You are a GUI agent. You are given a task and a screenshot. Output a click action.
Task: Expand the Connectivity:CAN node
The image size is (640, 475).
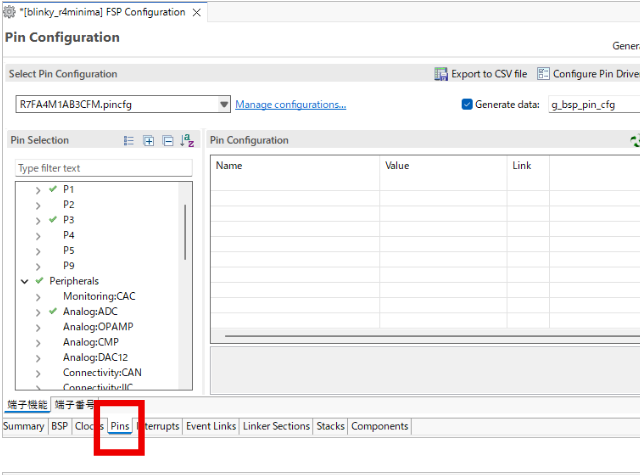38,373
